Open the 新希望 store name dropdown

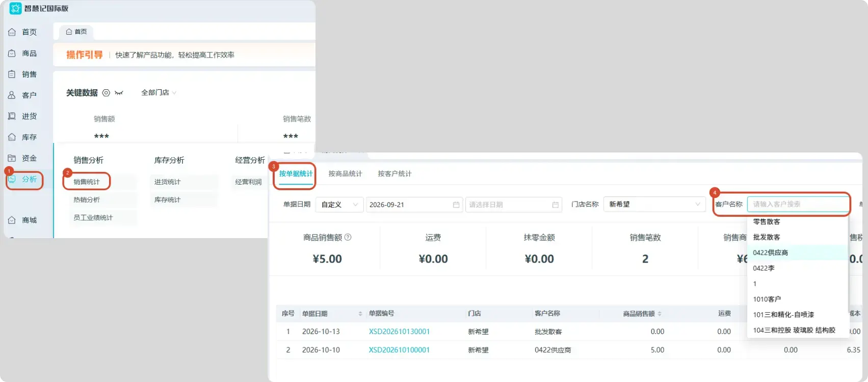tap(654, 205)
